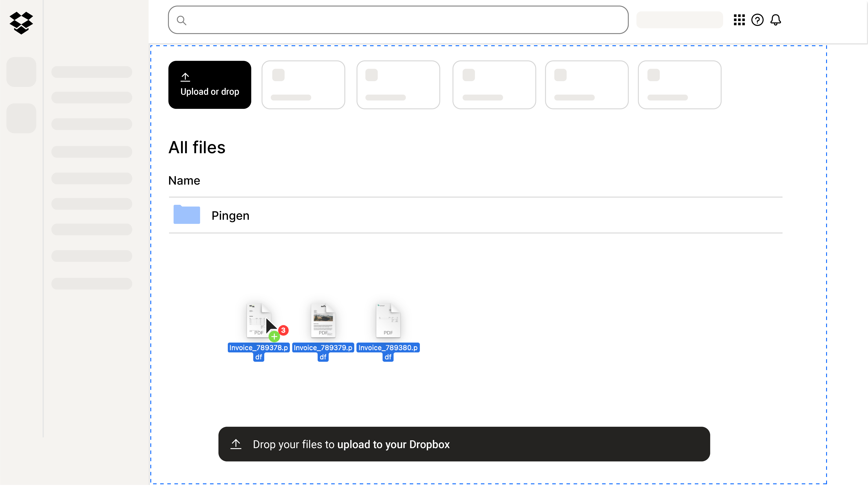This screenshot has height=489, width=868.
Task: Click the Upload or drop button
Action: [x=210, y=85]
